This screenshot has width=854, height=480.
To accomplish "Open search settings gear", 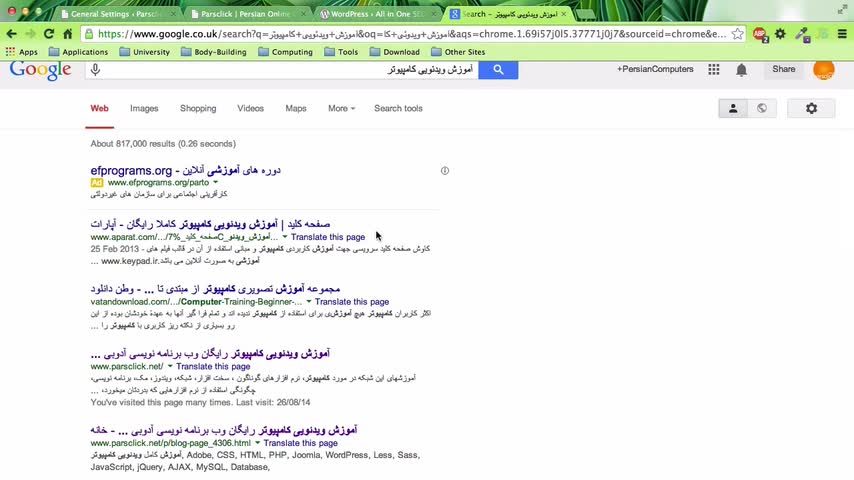I will (812, 108).
